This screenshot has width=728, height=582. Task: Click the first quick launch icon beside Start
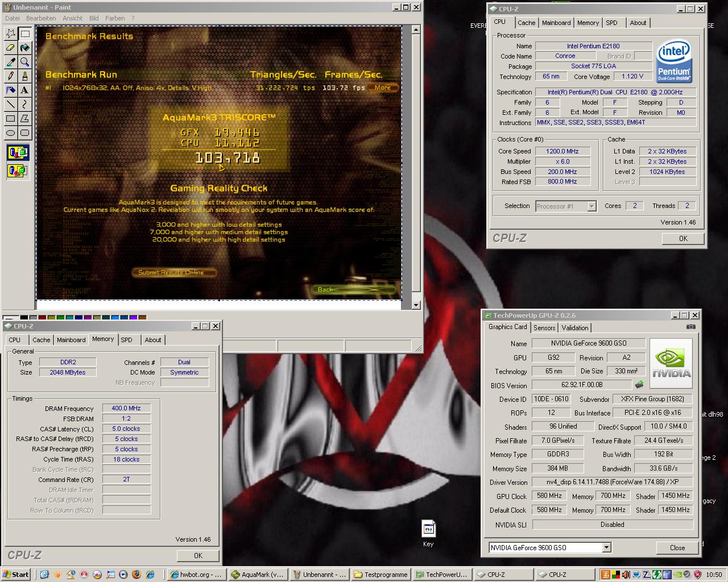(x=44, y=575)
